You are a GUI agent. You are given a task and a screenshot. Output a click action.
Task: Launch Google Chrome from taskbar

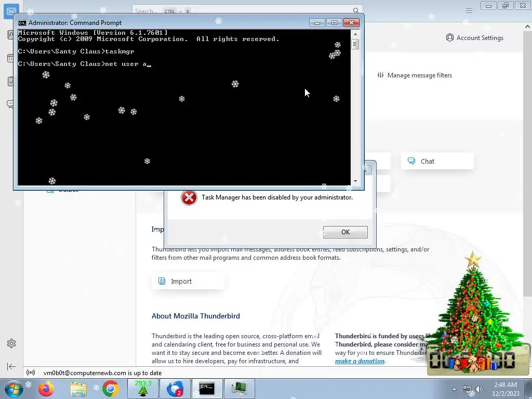[111, 389]
